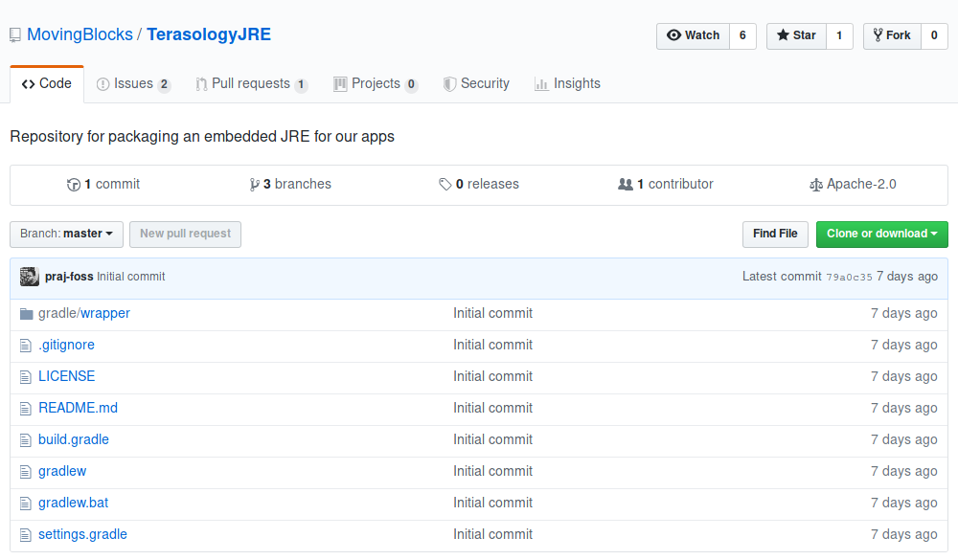This screenshot has width=958, height=560.
Task: Open the Security tab
Action: click(x=476, y=83)
